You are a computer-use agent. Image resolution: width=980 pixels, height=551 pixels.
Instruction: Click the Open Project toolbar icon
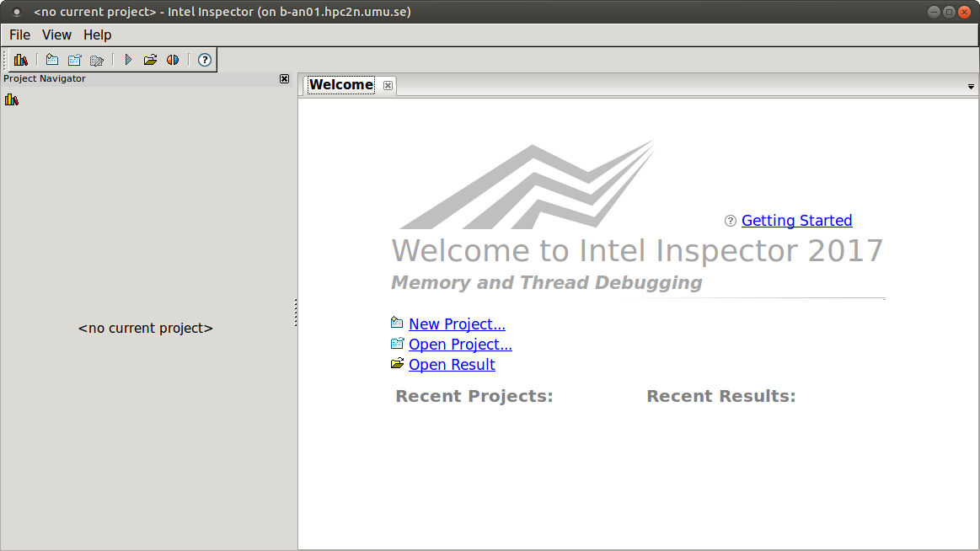tap(74, 60)
